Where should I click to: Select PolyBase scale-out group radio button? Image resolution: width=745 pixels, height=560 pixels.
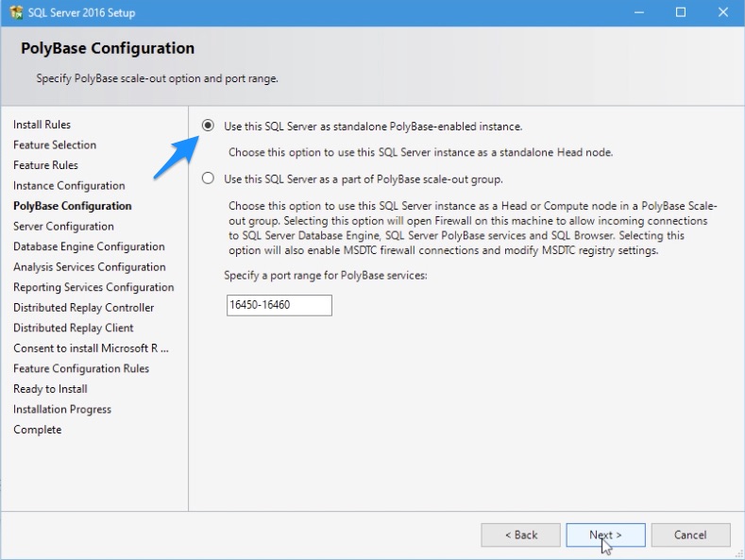click(208, 178)
